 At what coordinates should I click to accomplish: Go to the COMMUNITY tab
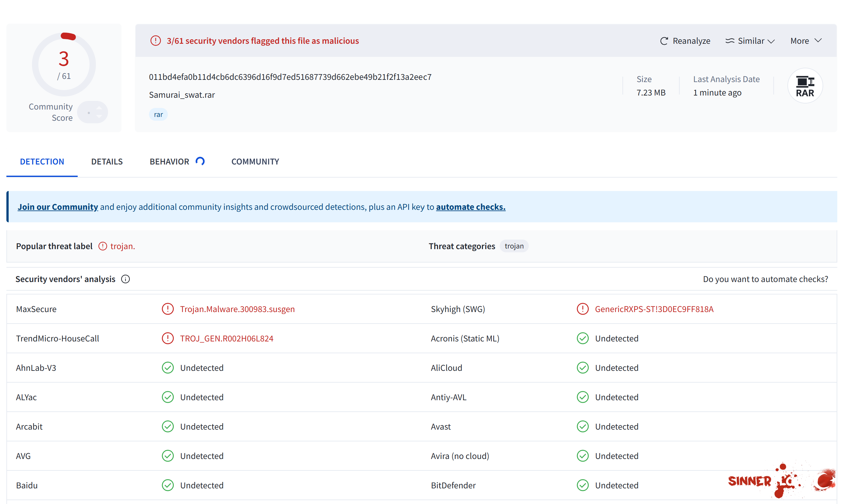[255, 162]
